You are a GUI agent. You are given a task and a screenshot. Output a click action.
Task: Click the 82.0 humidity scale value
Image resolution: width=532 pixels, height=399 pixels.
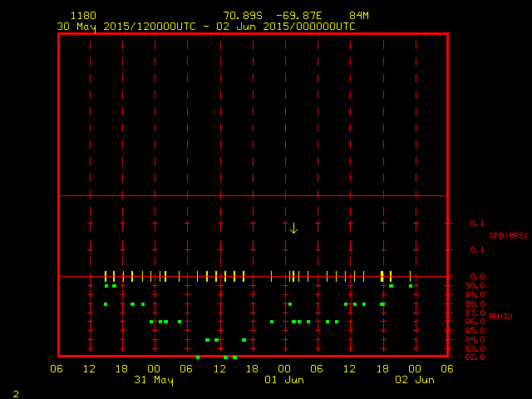point(477,357)
